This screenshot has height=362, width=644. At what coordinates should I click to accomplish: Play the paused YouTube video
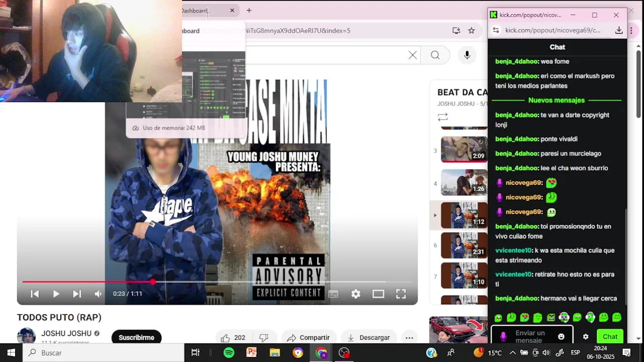56,294
